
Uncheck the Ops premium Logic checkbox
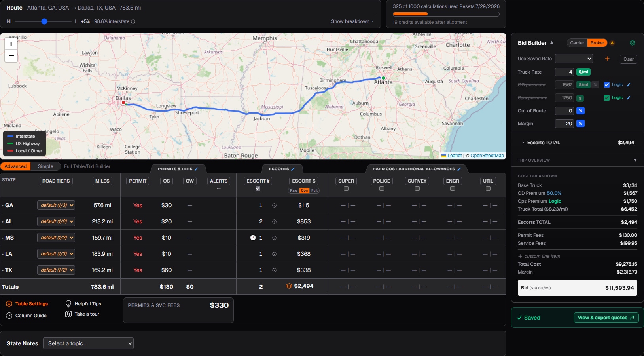click(607, 98)
